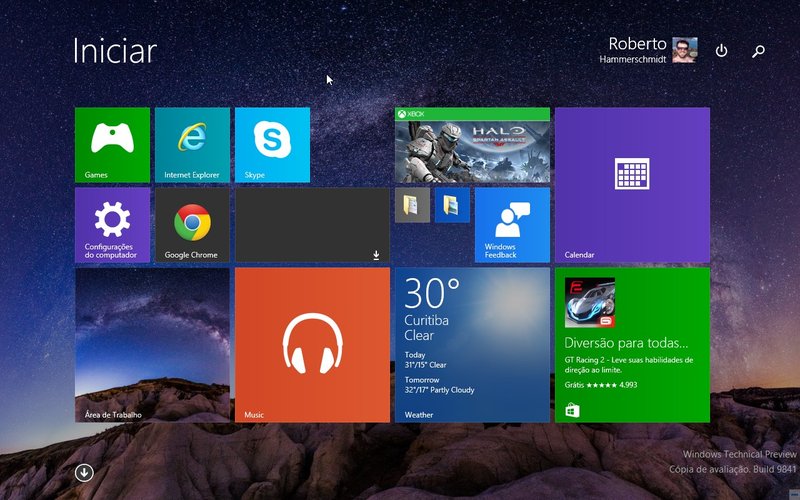Image resolution: width=800 pixels, height=500 pixels.
Task: Click the dark tile with download arrow
Action: (x=312, y=225)
